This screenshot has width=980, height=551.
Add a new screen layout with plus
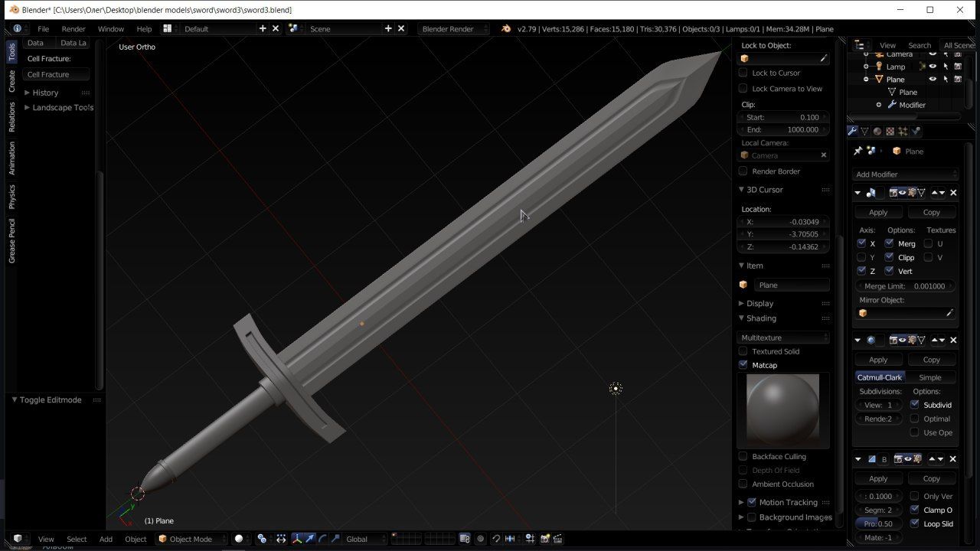(x=263, y=28)
